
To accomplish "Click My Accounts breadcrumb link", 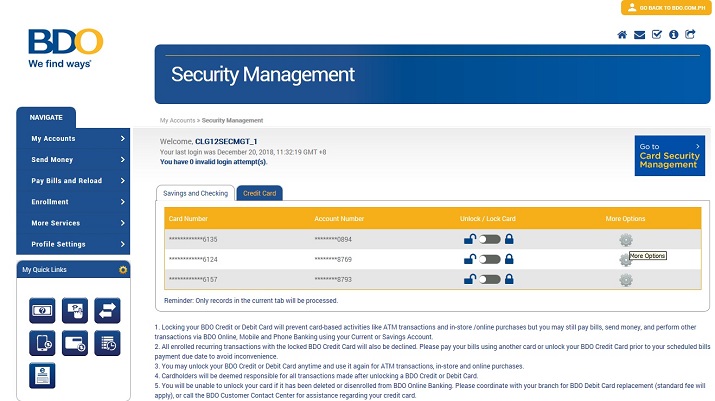I will [177, 120].
